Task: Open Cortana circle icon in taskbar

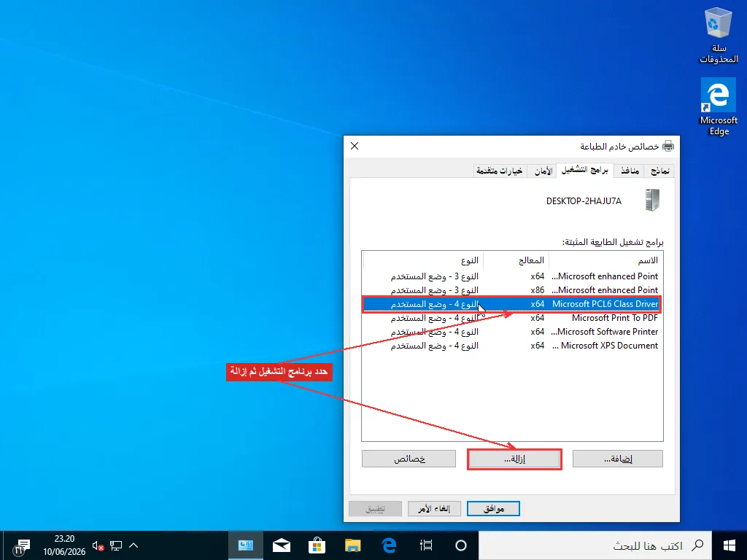Action: click(x=461, y=545)
